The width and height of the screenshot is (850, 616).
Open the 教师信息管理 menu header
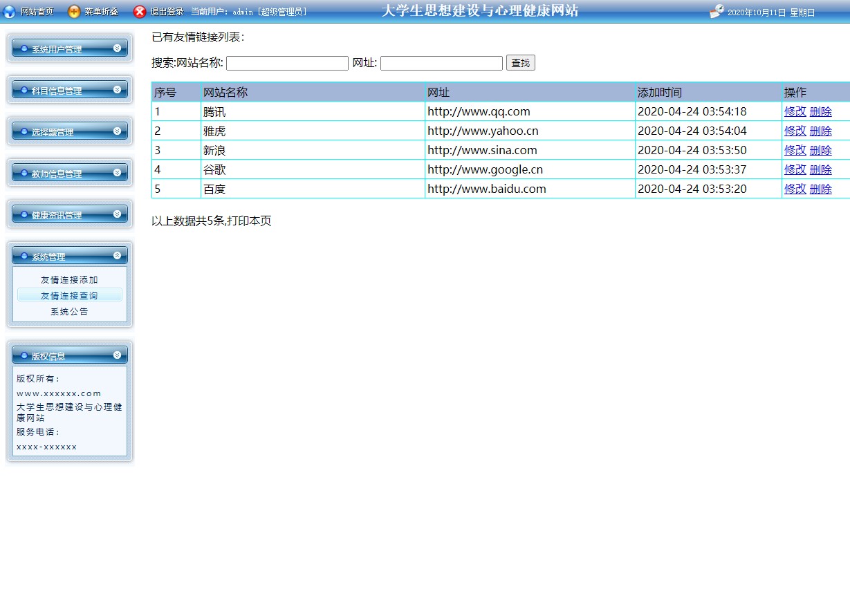[x=70, y=173]
